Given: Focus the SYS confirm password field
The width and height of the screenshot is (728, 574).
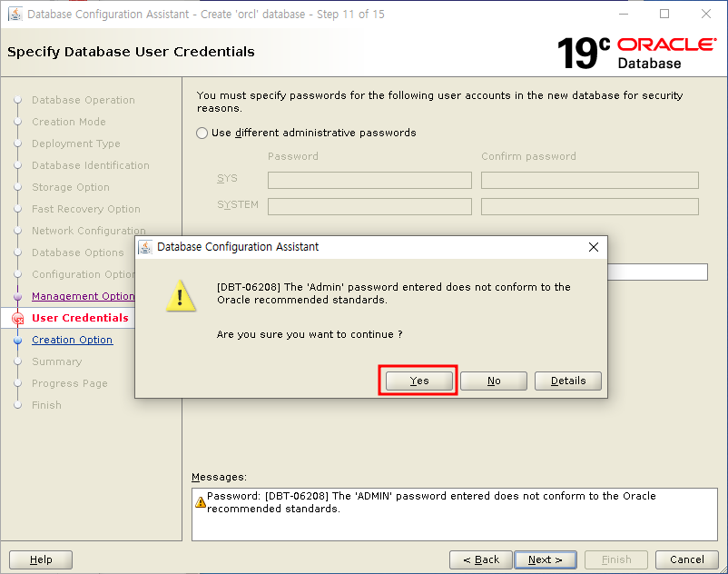Looking at the screenshot, I should click(x=590, y=180).
